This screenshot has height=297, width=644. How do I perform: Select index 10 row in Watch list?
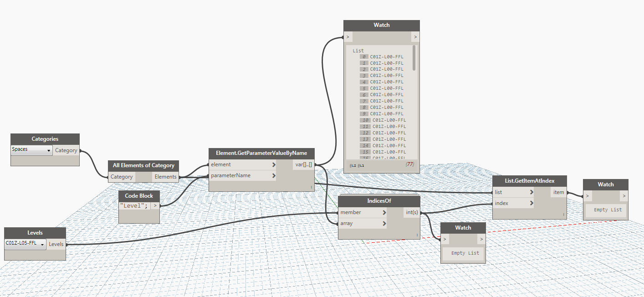[x=383, y=120]
